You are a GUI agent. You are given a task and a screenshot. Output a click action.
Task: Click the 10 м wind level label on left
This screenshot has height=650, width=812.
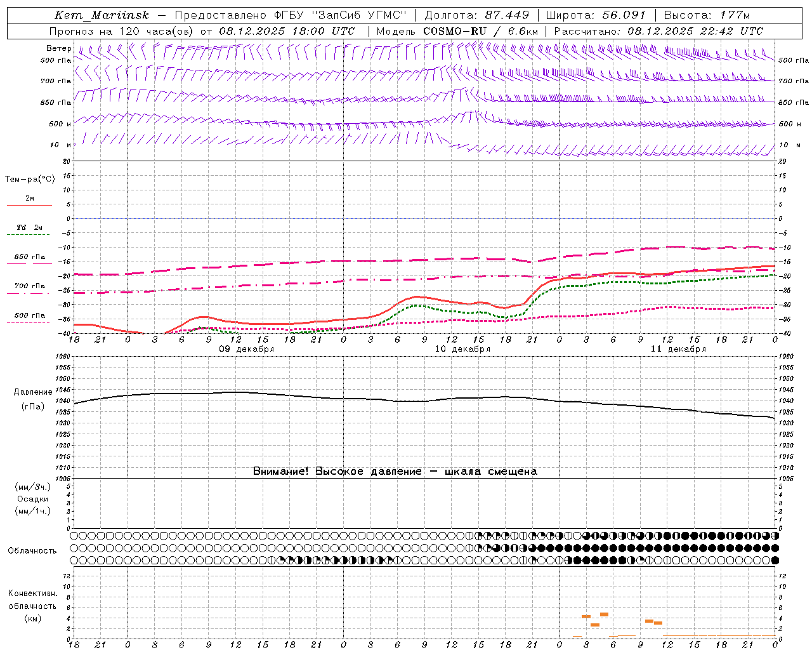click(60, 145)
